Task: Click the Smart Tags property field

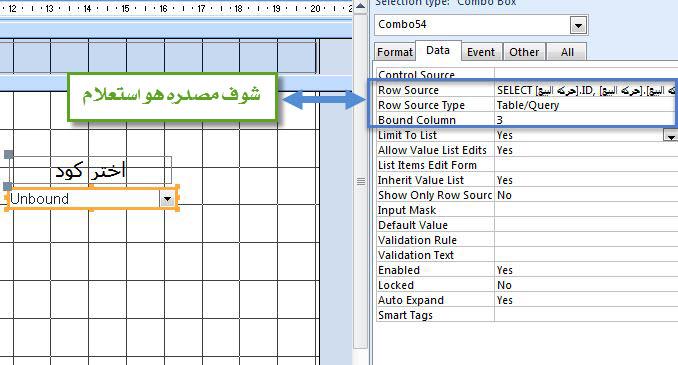Action: pos(586,315)
